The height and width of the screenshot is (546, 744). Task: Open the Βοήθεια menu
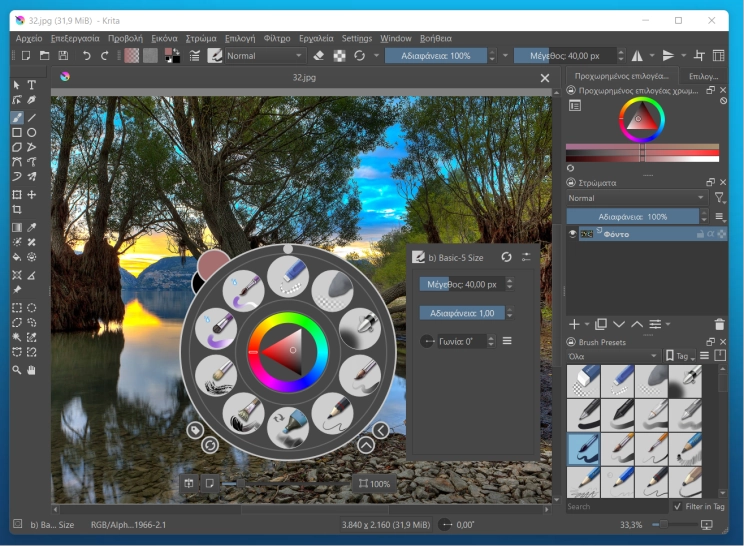coord(436,38)
